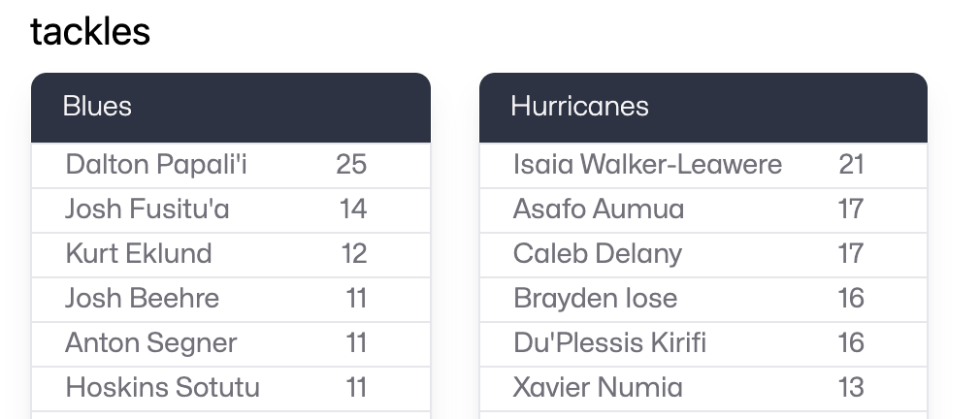Select Xavier Numia's 13 tackles value
The width and height of the screenshot is (980, 419).
pos(851,388)
